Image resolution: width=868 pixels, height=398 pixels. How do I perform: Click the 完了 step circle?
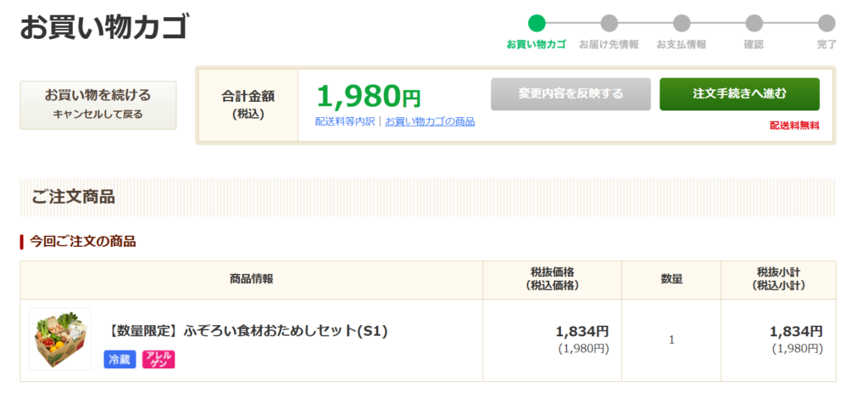point(826,23)
